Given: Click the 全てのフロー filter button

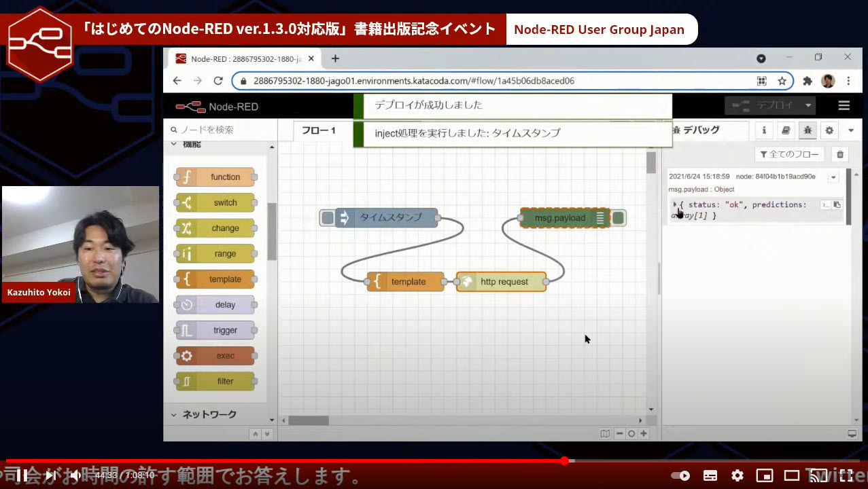Looking at the screenshot, I should 789,155.
